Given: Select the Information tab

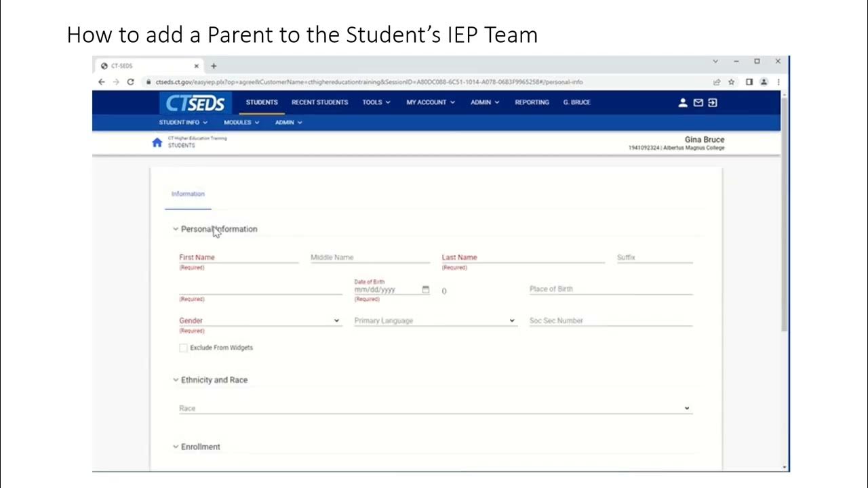Looking at the screenshot, I should click(x=188, y=194).
